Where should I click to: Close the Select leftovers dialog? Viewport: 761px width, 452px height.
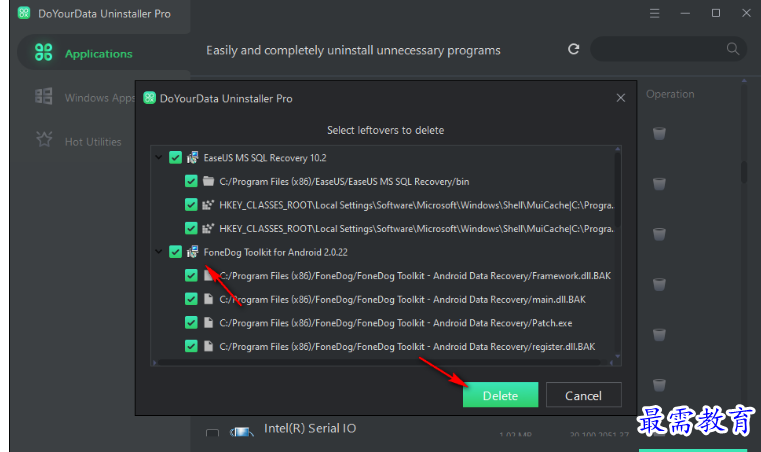pyautogui.click(x=621, y=98)
